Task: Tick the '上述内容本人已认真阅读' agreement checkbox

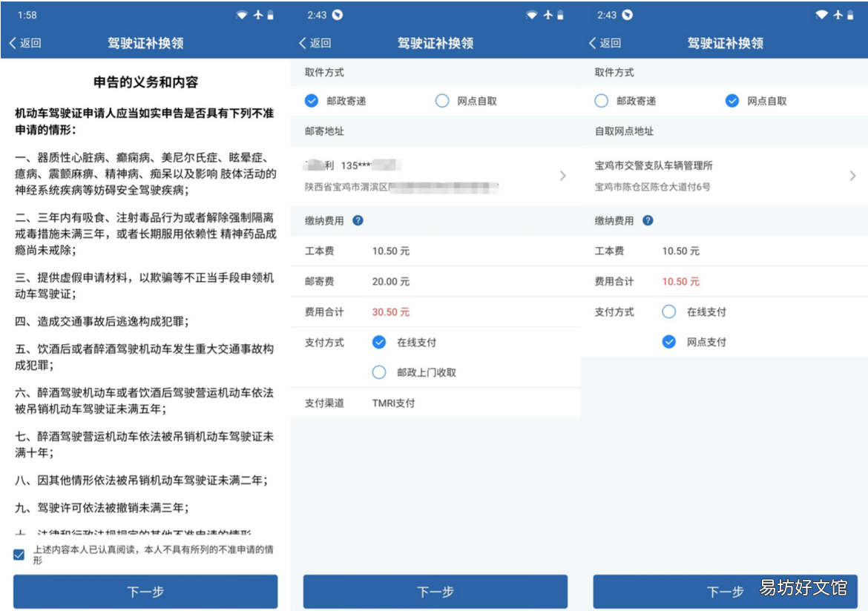Action: 19,555
